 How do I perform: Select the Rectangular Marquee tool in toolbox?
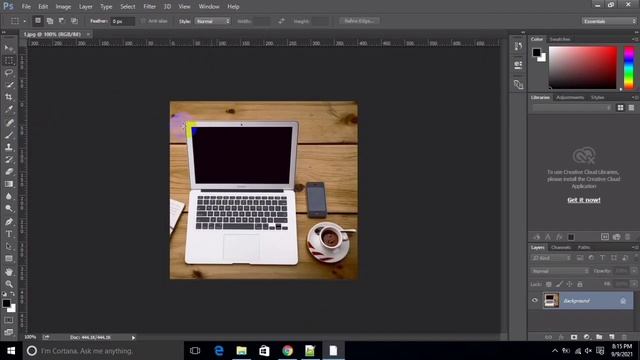9,60
